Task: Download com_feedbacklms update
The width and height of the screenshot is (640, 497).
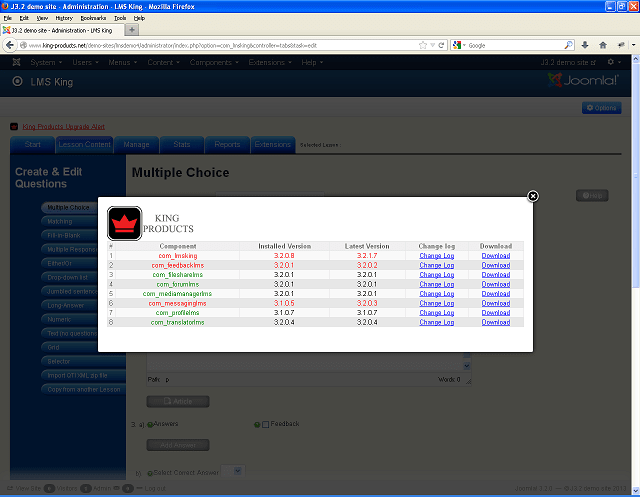Action: tap(496, 265)
